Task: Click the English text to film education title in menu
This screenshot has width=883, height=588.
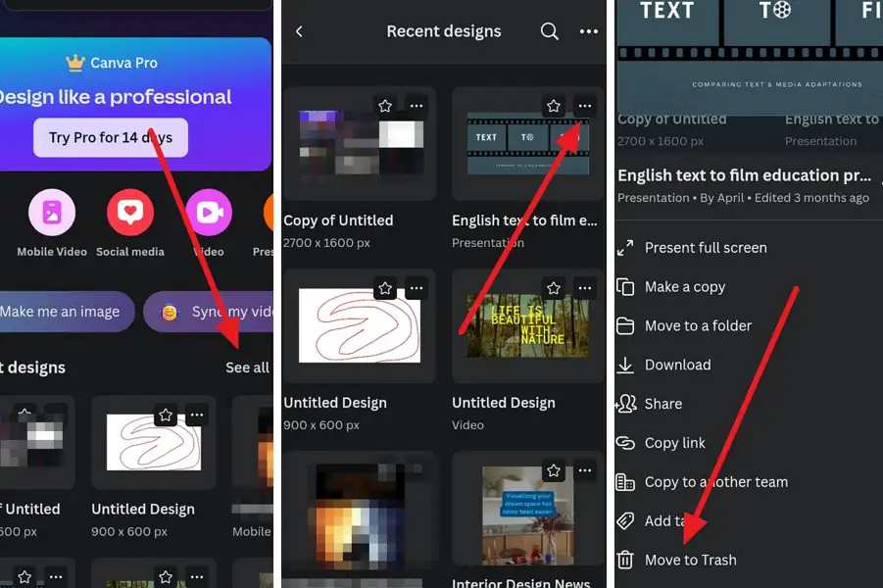Action: [x=744, y=175]
